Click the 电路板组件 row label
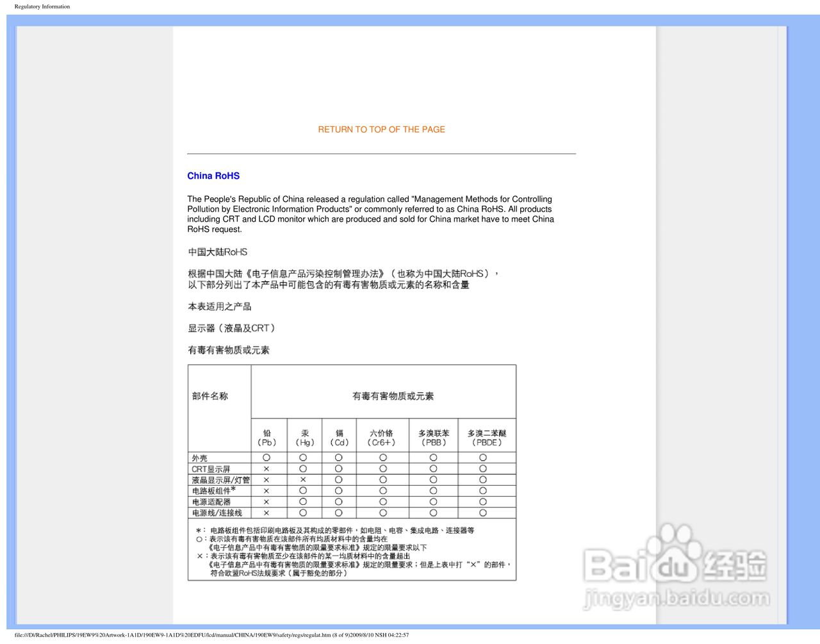820x644 pixels. tap(213, 491)
